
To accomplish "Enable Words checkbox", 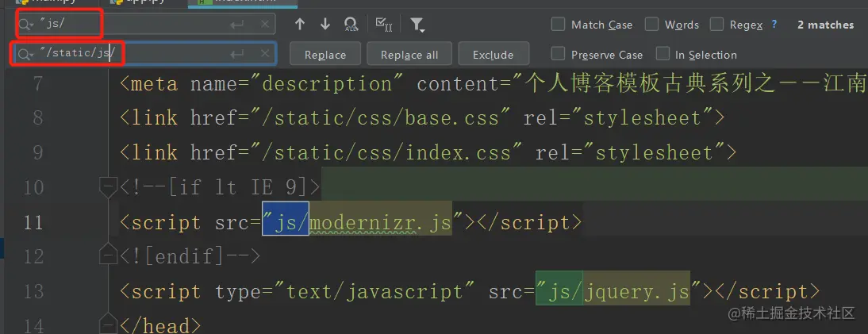I will 652,25.
